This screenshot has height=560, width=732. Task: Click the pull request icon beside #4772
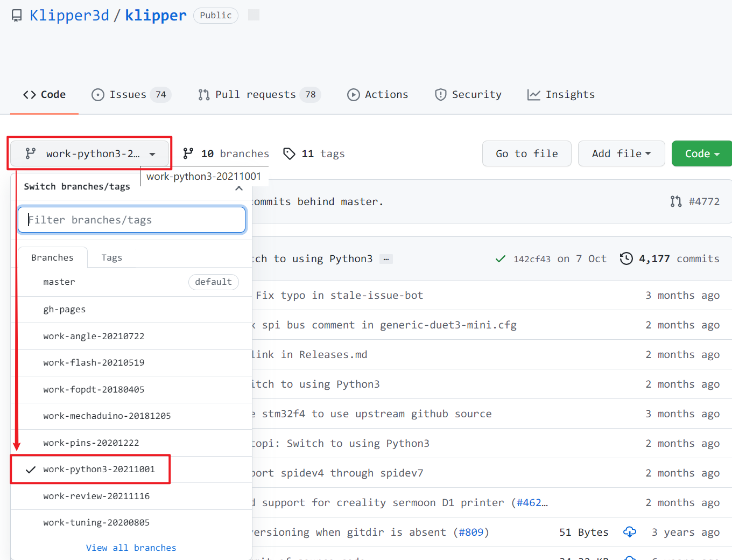pyautogui.click(x=676, y=201)
